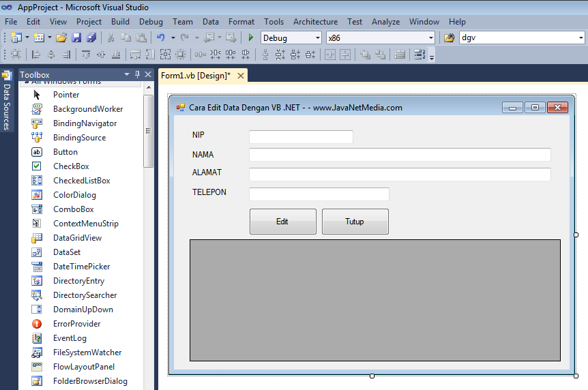Click the Save All toolbar icon

(91, 37)
